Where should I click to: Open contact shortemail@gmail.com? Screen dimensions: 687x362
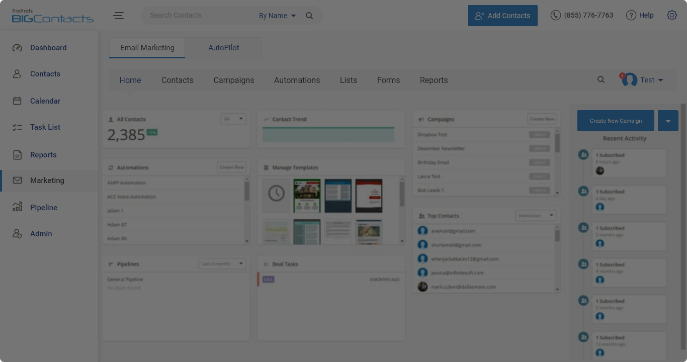point(456,245)
